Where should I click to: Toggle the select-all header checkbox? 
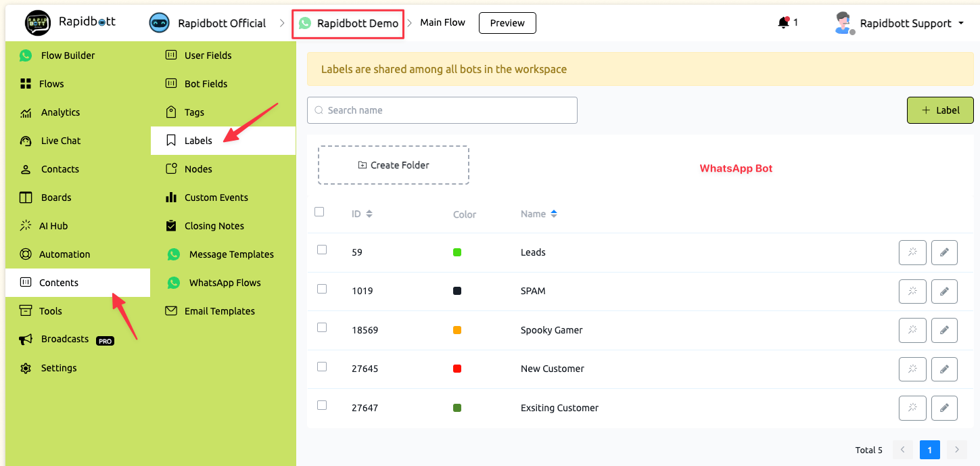[319, 212]
